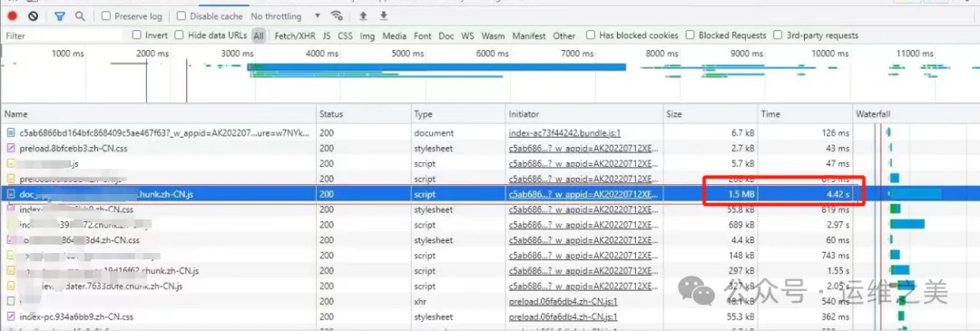Sort by the Size column header
The width and height of the screenshot is (980, 331).
pos(710,115)
